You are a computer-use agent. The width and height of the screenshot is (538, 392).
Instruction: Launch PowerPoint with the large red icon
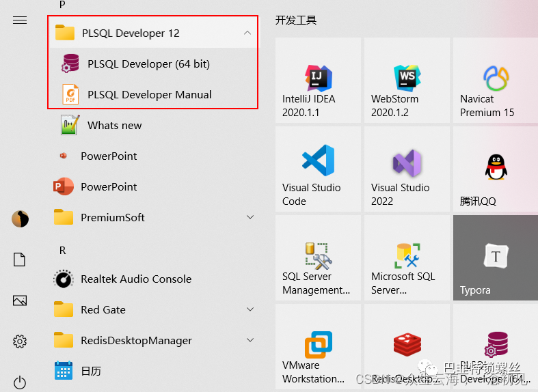pyautogui.click(x=64, y=186)
